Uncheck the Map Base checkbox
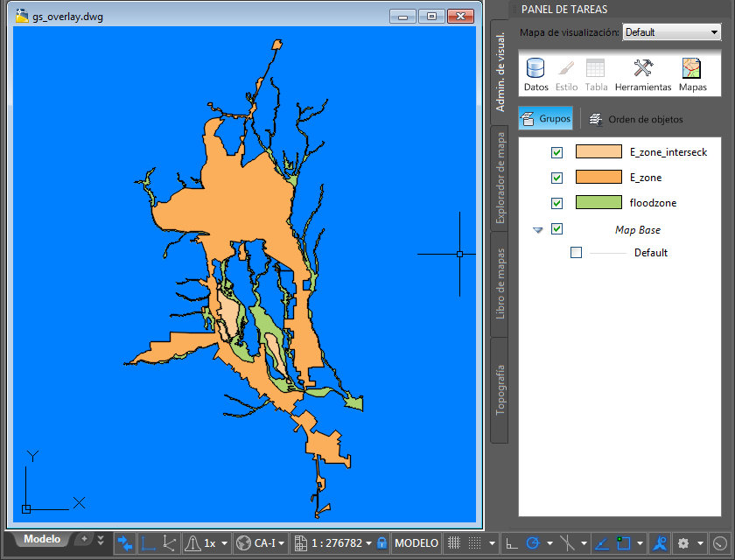Image resolution: width=735 pixels, height=560 pixels. 556,228
